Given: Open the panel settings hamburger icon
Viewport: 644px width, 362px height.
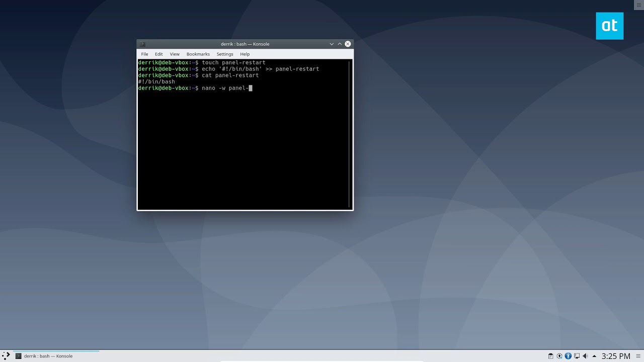Looking at the screenshot, I should click(638, 356).
